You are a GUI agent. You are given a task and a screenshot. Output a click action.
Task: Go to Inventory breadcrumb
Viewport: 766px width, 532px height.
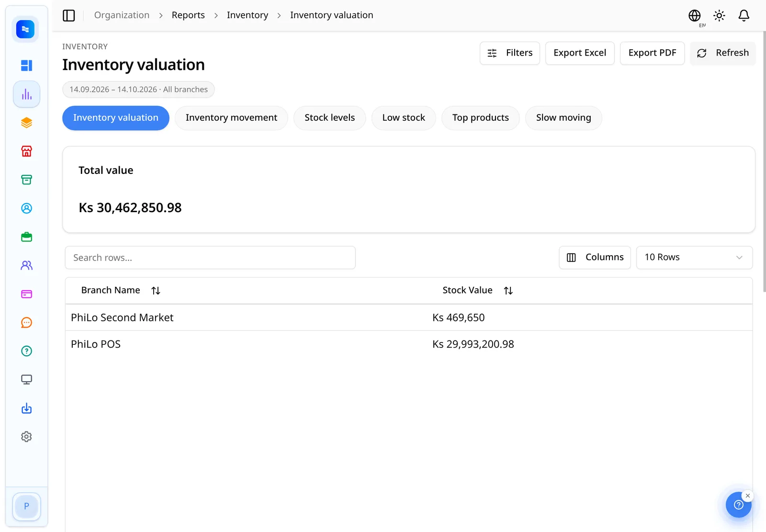point(248,15)
